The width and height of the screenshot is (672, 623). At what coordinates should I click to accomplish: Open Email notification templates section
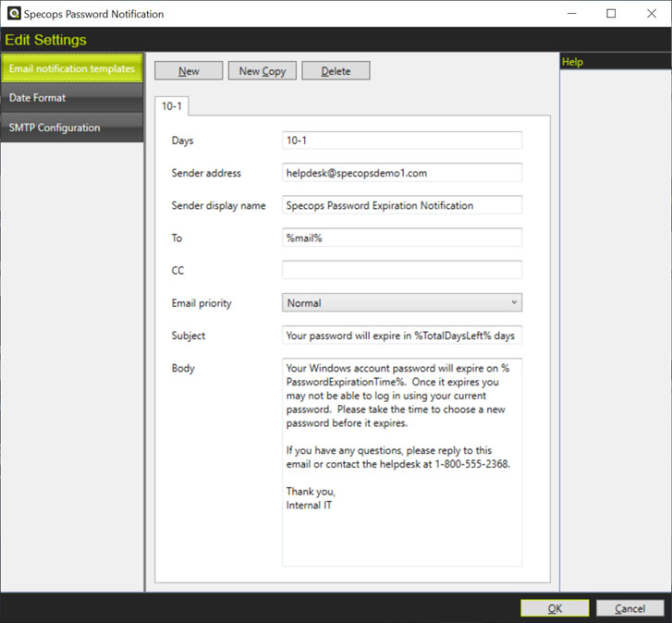point(72,68)
